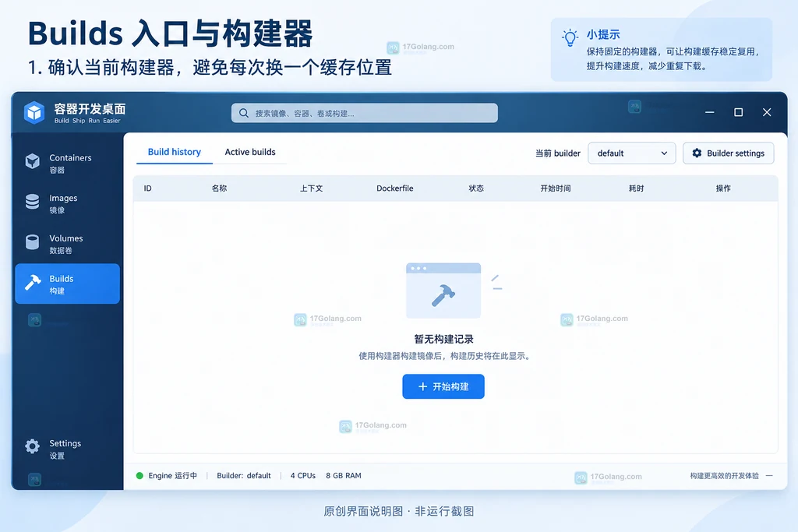Click 8 GB RAM status entry
Screen dimensions: 798x532
pos(344,476)
